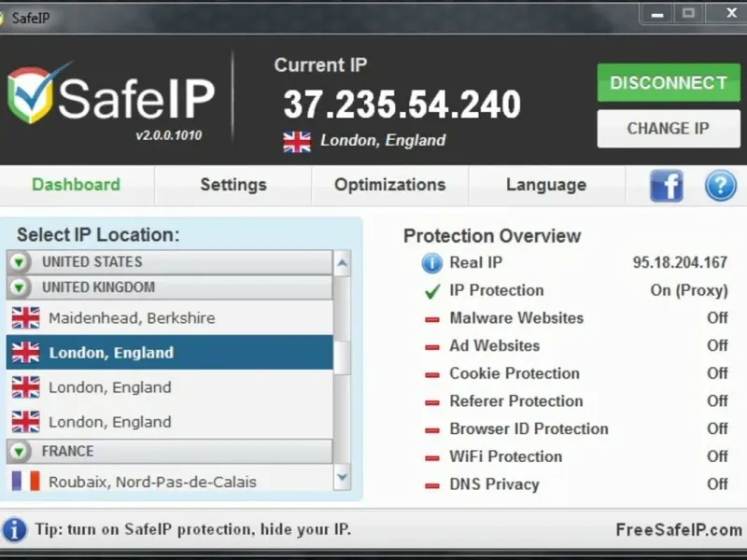Select Maidenhead, Berkshire location
The width and height of the screenshot is (747, 560).
pyautogui.click(x=170, y=317)
